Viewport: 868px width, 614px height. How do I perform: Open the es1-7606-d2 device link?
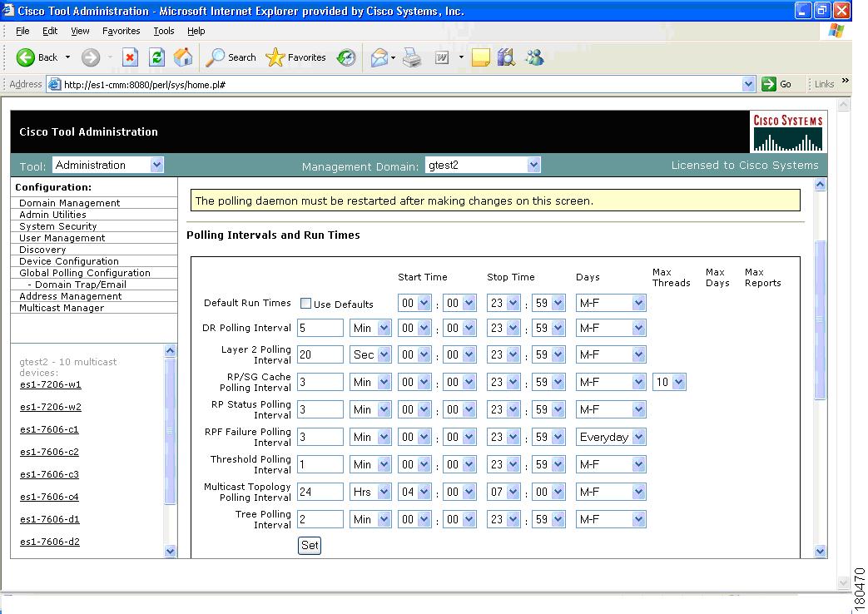50,542
